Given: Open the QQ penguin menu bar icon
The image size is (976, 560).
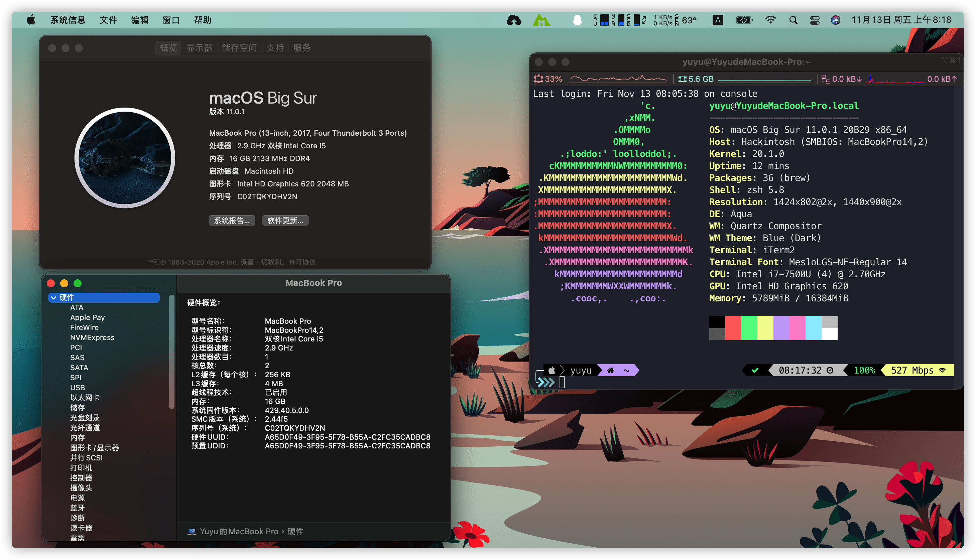Looking at the screenshot, I should coord(577,20).
